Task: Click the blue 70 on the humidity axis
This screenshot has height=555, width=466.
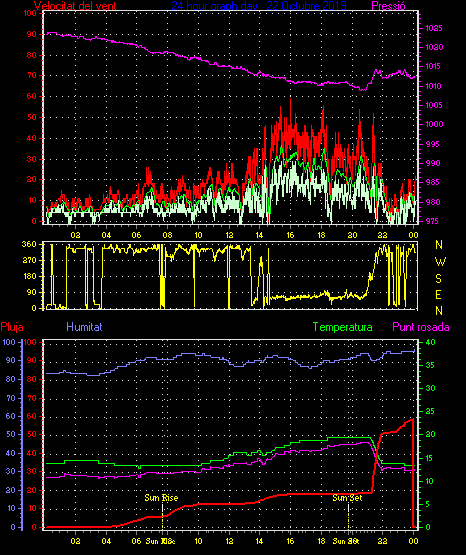Action: point(11,399)
